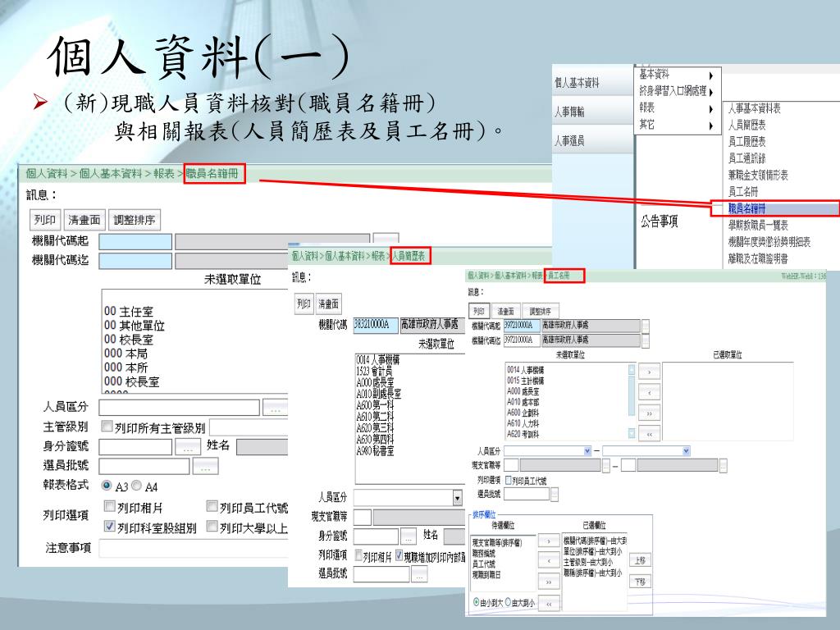Choose 人事基本資料表 from the report submenu
The image size is (840, 630).
click(755, 108)
